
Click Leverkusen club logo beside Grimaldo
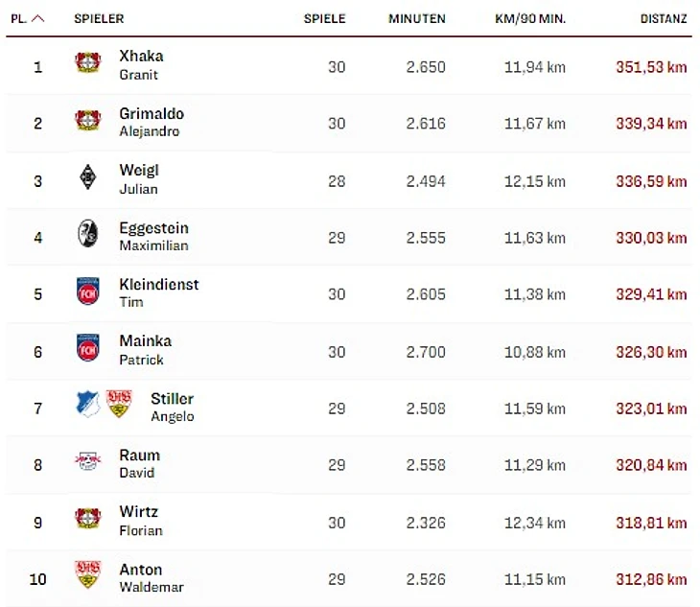pos(87,121)
